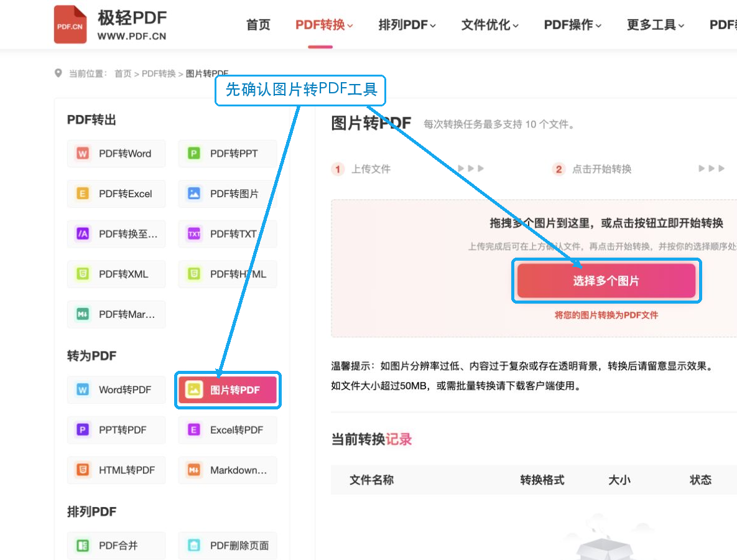Expand the 排列PDF chevron arrow
This screenshot has height=560, width=737.
coord(433,26)
